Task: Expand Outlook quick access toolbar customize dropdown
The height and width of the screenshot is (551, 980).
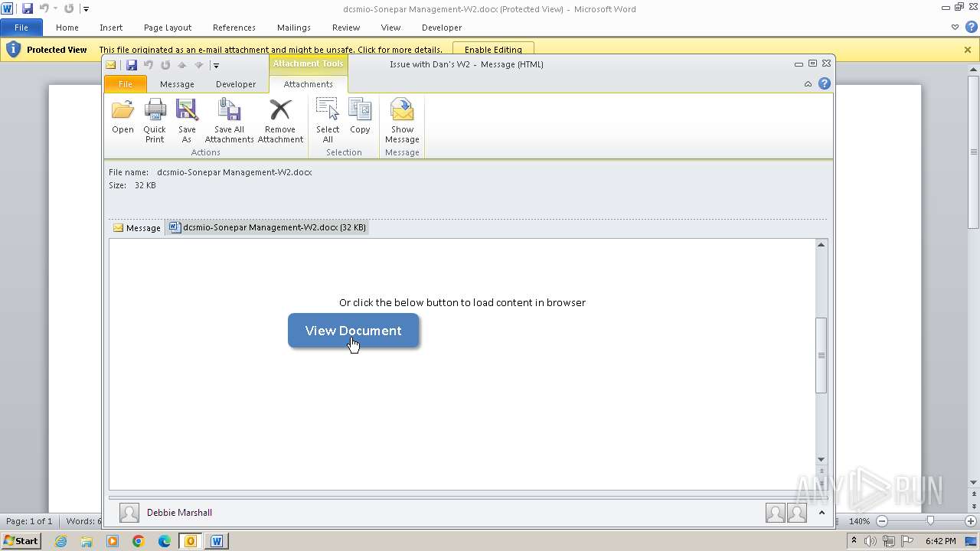Action: 216,66
